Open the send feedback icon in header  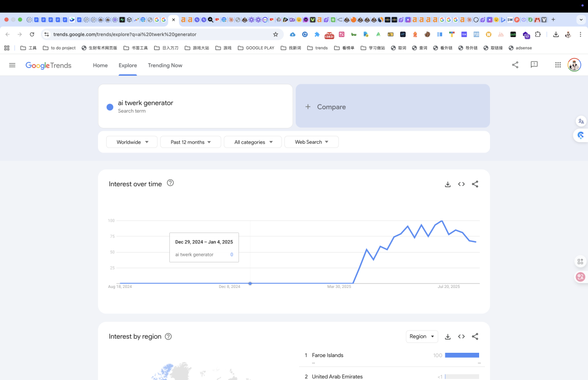pyautogui.click(x=534, y=65)
